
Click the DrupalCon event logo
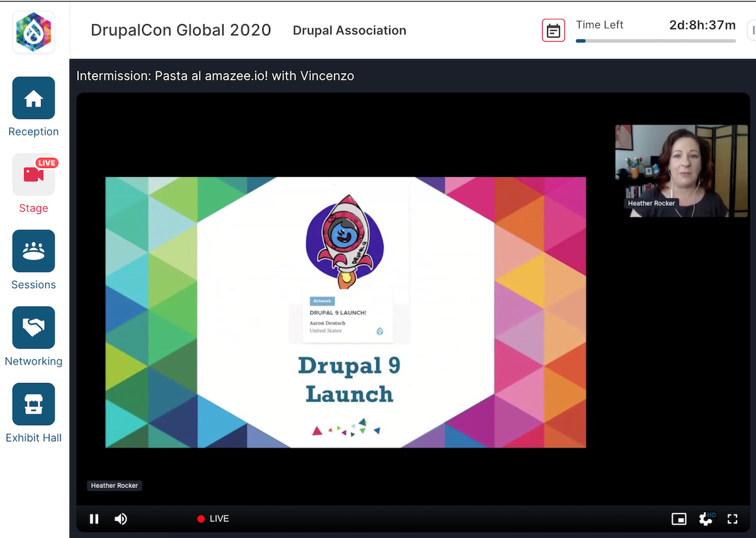(33, 31)
